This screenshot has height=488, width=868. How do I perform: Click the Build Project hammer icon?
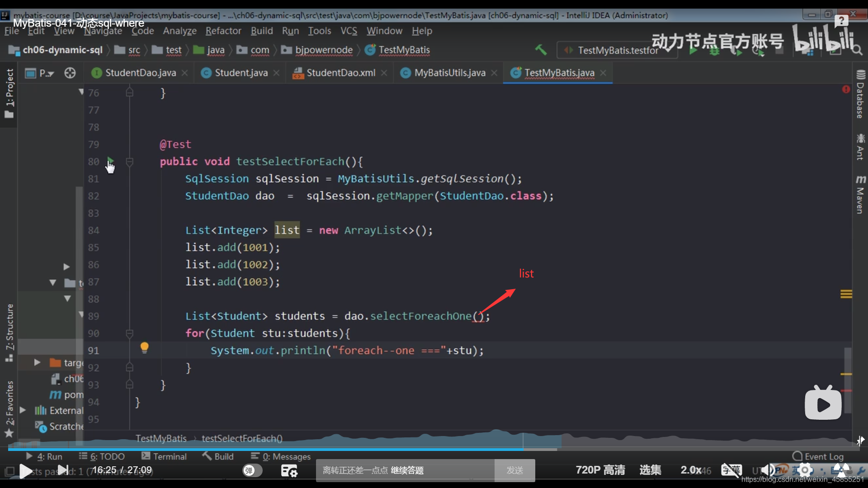(541, 50)
